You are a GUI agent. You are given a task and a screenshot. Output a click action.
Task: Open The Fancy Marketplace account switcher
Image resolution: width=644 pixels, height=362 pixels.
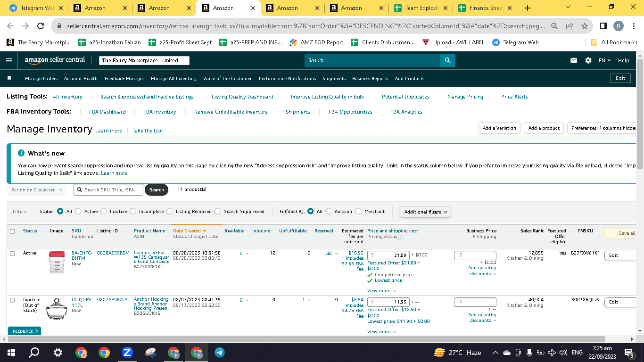tap(145, 60)
